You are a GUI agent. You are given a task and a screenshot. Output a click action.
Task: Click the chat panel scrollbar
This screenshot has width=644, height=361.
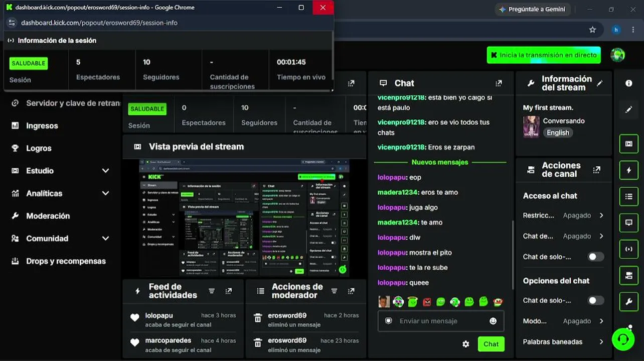click(512, 256)
